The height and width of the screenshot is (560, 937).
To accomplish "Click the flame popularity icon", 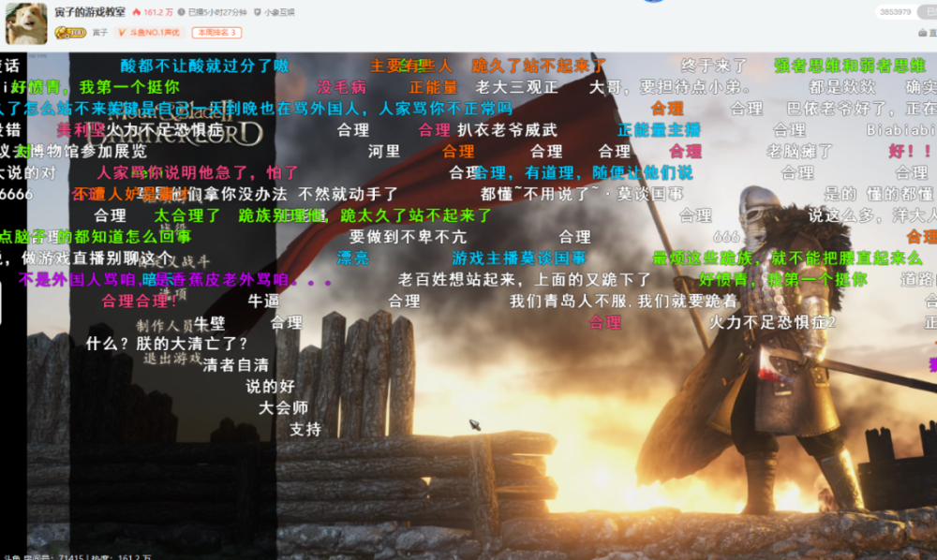I will pyautogui.click(x=136, y=12).
